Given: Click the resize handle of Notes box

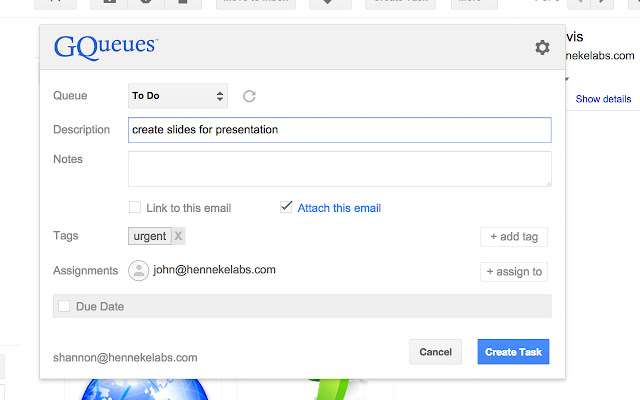Looking at the screenshot, I should click(x=547, y=182).
